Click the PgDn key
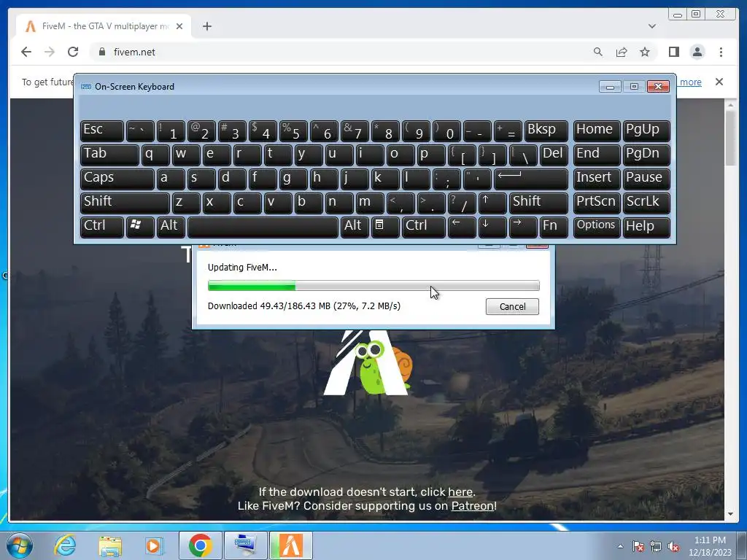The height and width of the screenshot is (560, 747). [x=646, y=155]
